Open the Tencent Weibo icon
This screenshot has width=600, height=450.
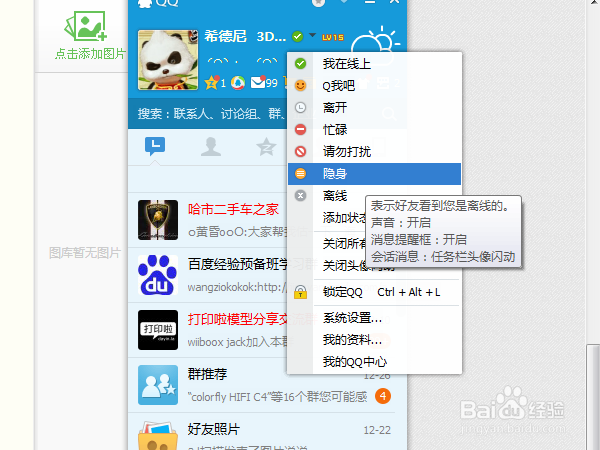[238, 82]
